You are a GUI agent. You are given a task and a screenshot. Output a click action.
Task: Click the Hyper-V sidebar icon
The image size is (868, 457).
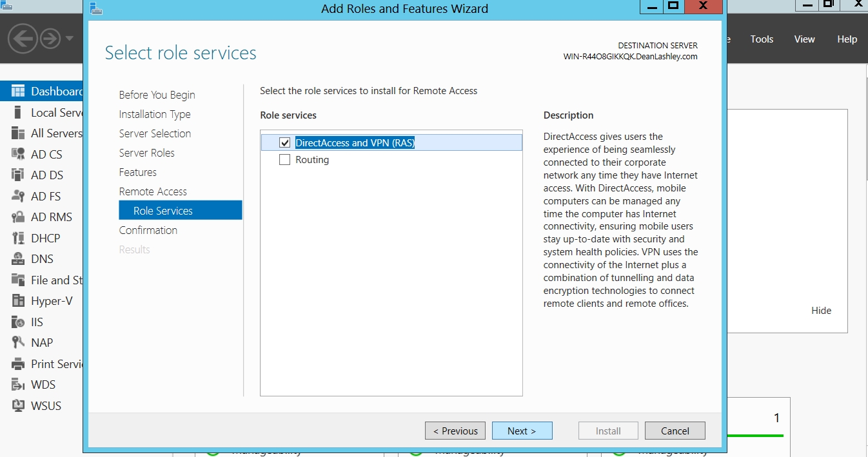[x=18, y=301]
